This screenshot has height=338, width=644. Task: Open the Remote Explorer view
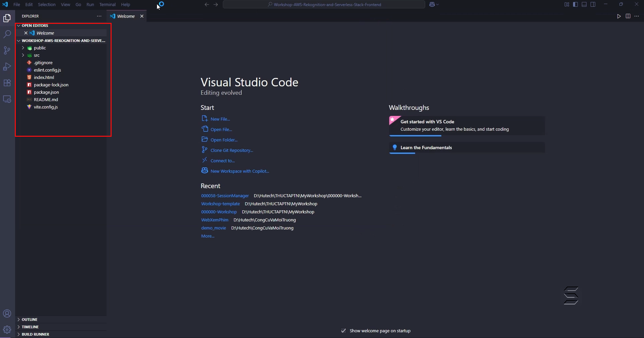pos(7,99)
